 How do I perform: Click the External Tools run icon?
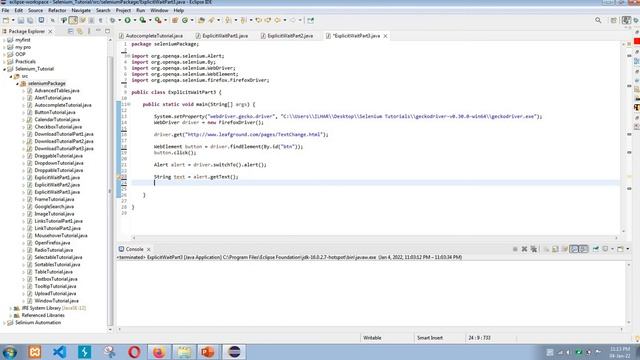pos(158,20)
